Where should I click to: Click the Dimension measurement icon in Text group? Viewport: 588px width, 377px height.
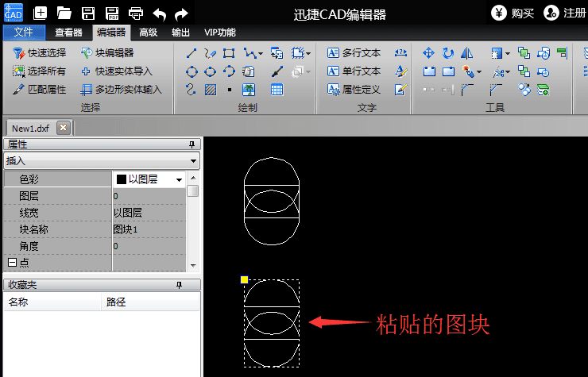pos(400,53)
